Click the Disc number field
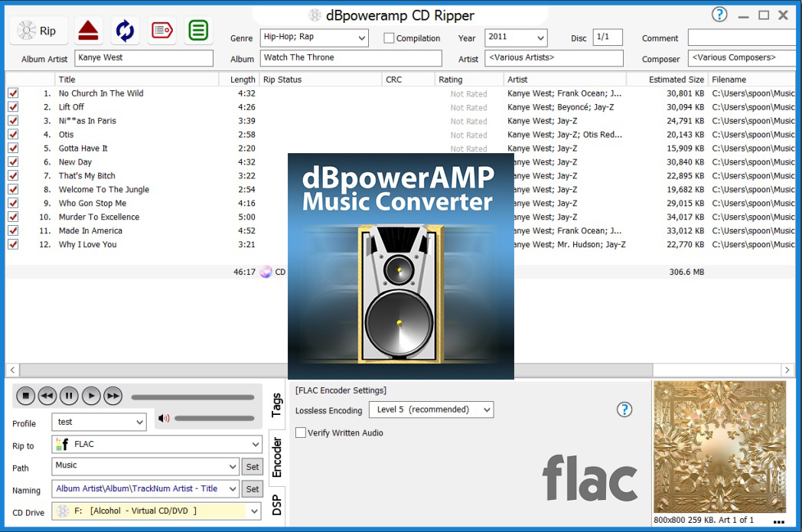This screenshot has height=532, width=802. pos(608,38)
